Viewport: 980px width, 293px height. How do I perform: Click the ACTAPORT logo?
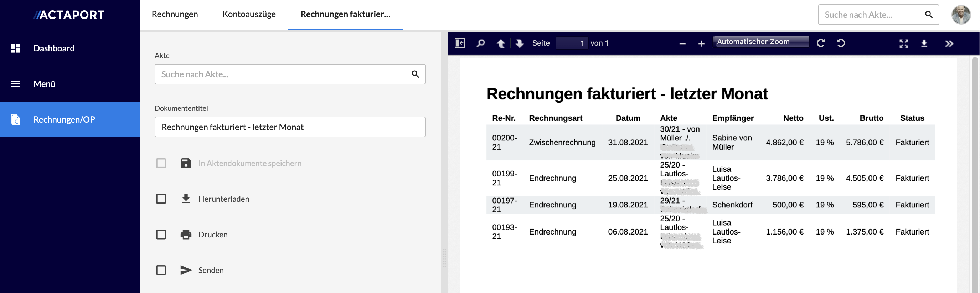coord(69,15)
